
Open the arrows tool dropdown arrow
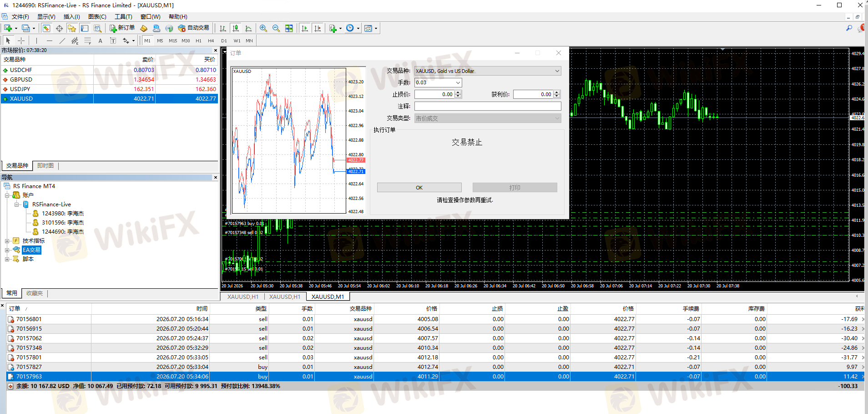point(133,41)
